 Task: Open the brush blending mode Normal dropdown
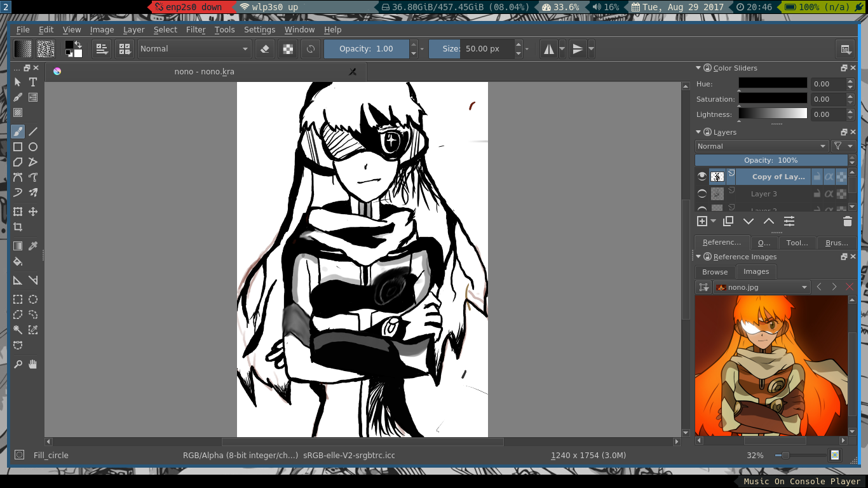(194, 49)
